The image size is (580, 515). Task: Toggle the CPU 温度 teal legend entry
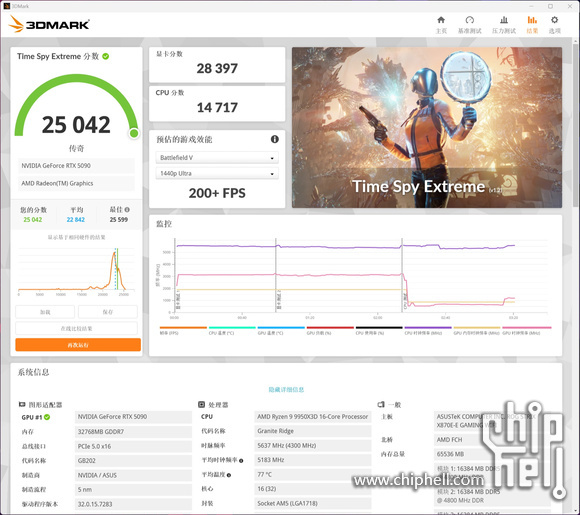point(232,330)
